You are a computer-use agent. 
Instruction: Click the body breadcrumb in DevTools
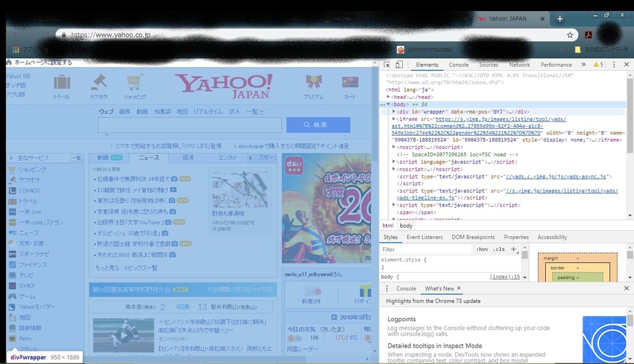tap(406, 226)
